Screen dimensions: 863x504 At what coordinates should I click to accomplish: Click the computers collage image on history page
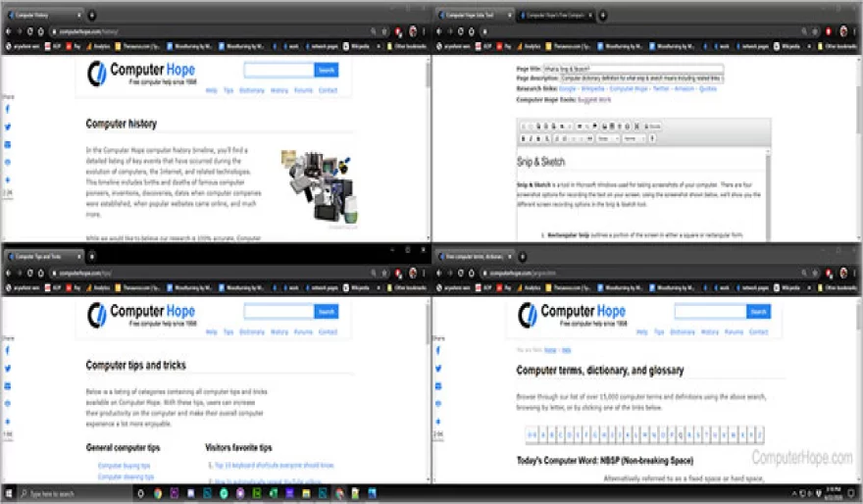click(x=320, y=186)
